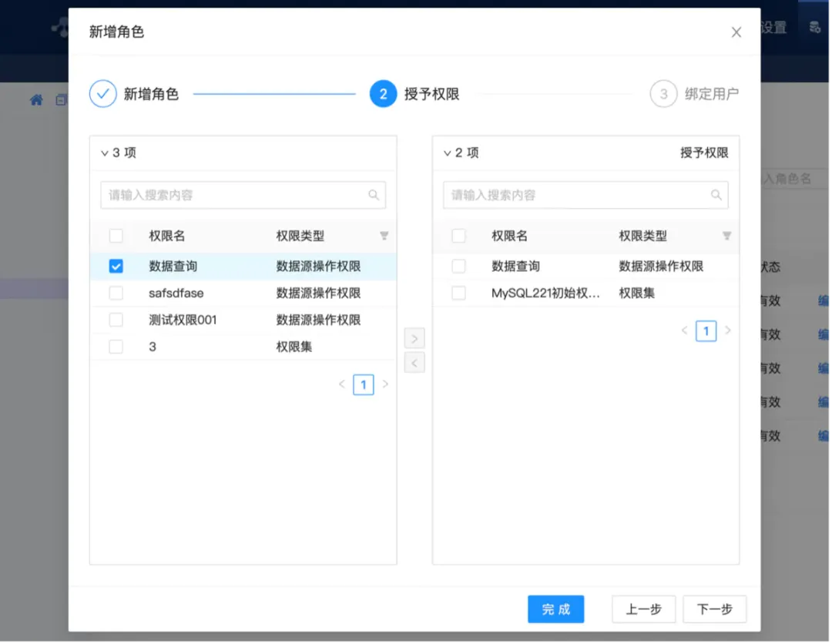Click the 上一步 button
Screen dimensions: 832x644
(643, 609)
